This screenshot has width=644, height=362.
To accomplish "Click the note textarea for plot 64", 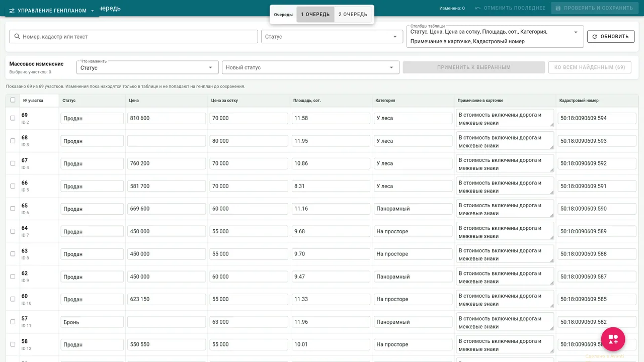I will point(505,231).
